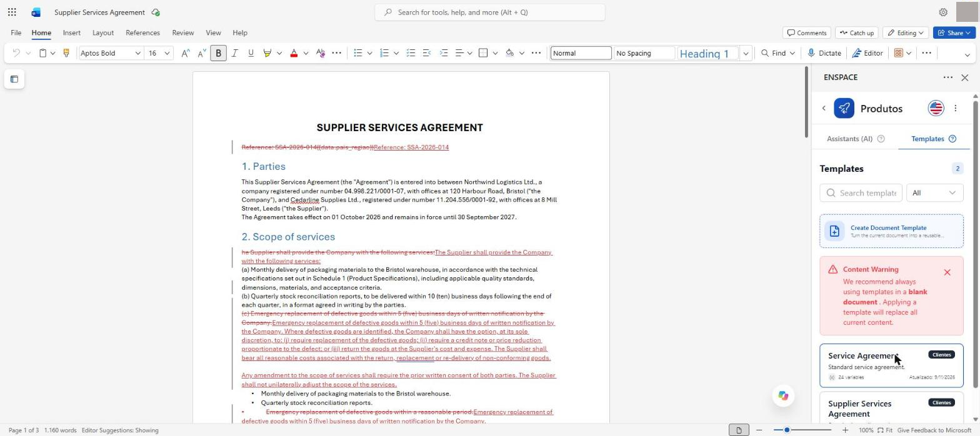Click the cloud saved status icon
This screenshot has height=436, width=980.
[x=156, y=12]
